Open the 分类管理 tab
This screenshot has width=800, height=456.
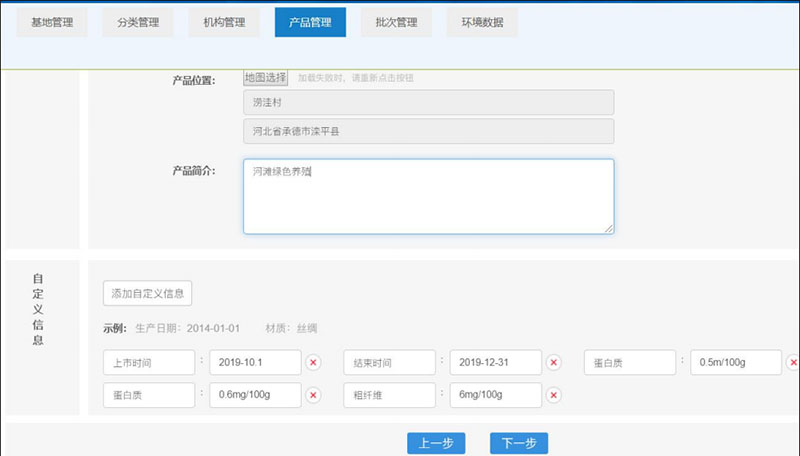click(138, 22)
